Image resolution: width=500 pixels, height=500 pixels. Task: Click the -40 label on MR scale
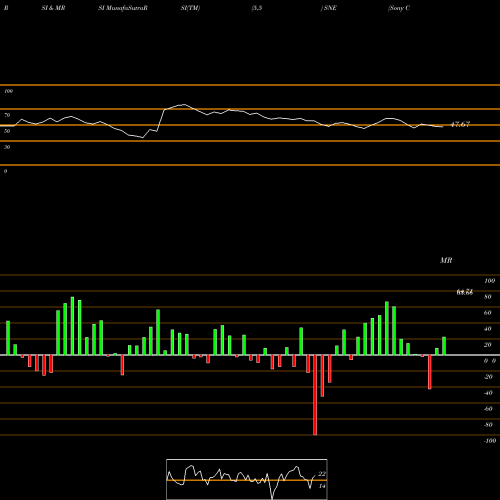pyautogui.click(x=488, y=393)
